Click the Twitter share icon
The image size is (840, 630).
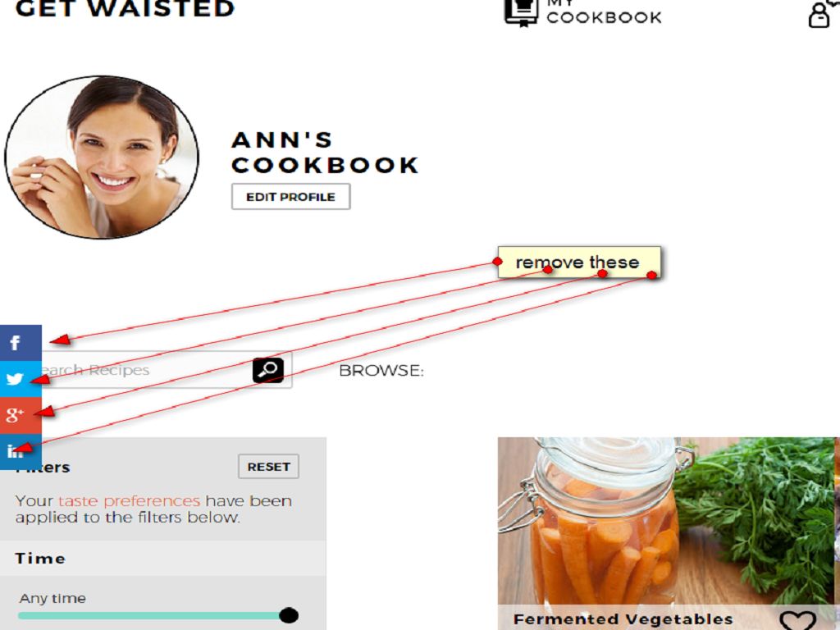(21, 379)
